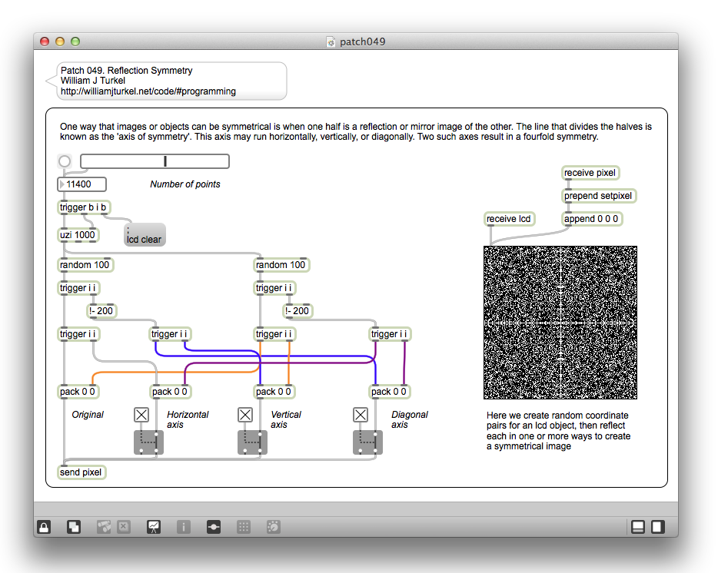Click the right sidebar toggle icon

pyautogui.click(x=658, y=527)
